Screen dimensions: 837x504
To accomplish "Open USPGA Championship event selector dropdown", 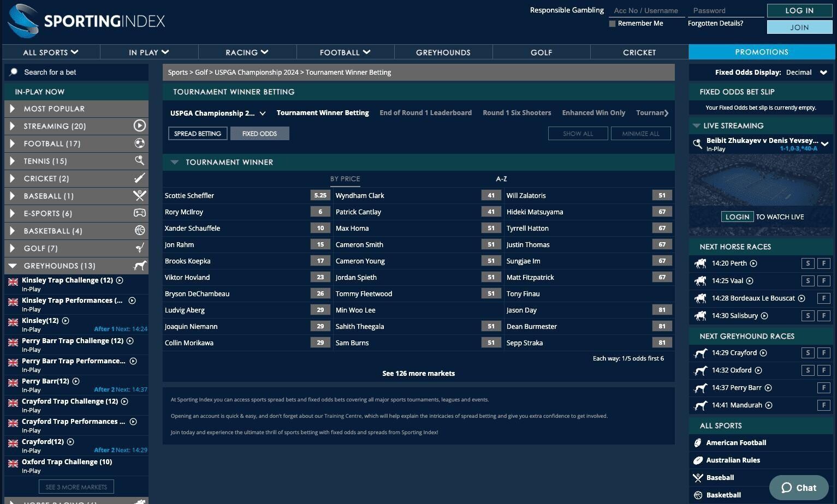I will [218, 113].
